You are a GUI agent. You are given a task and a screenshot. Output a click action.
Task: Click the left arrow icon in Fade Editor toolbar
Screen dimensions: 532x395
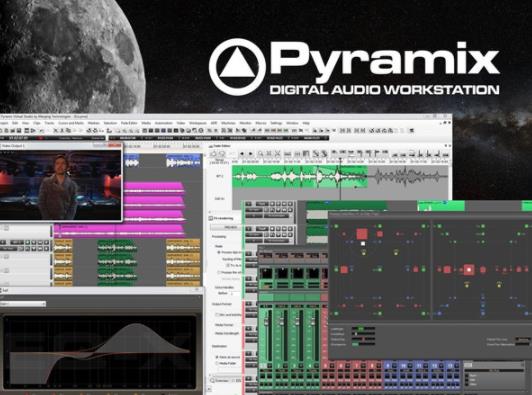[242, 154]
